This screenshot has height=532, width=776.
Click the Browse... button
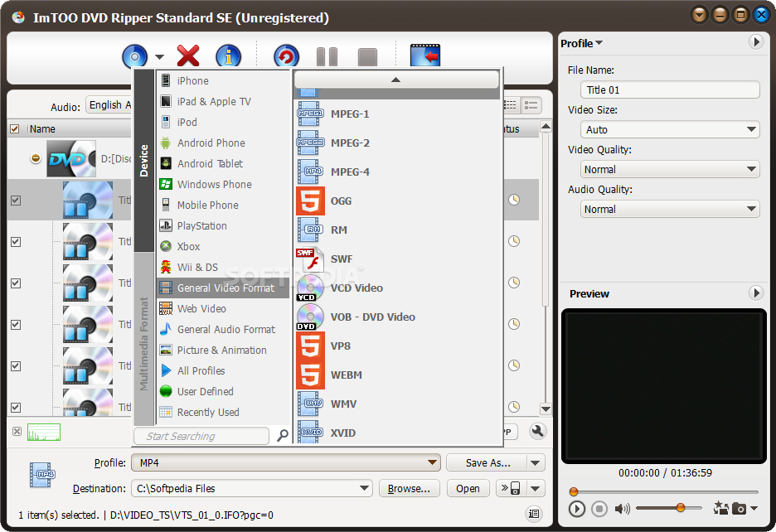(x=409, y=488)
